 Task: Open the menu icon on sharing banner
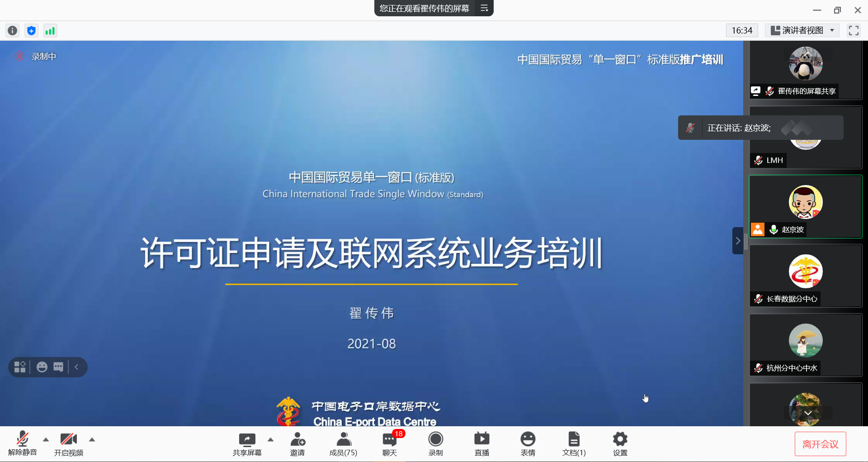(484, 8)
